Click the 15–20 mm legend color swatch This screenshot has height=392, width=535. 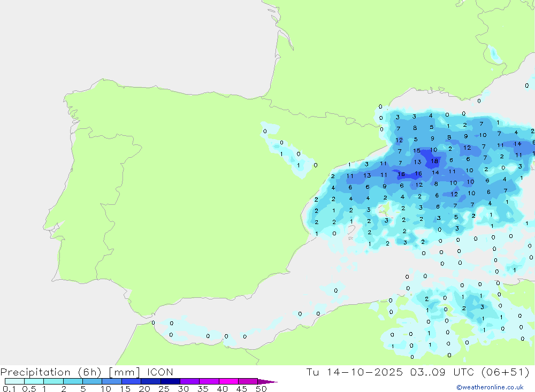[x=131, y=381]
